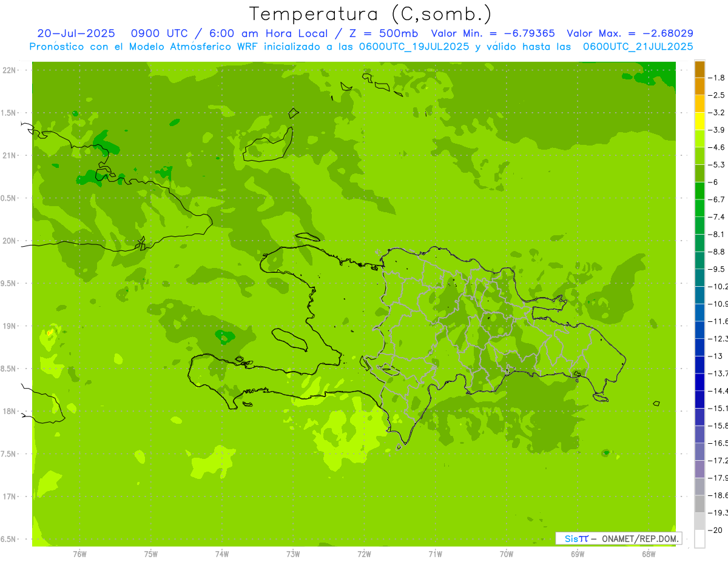Click the '-3.2' legend value
This screenshot has width=728, height=562.
coord(717,113)
